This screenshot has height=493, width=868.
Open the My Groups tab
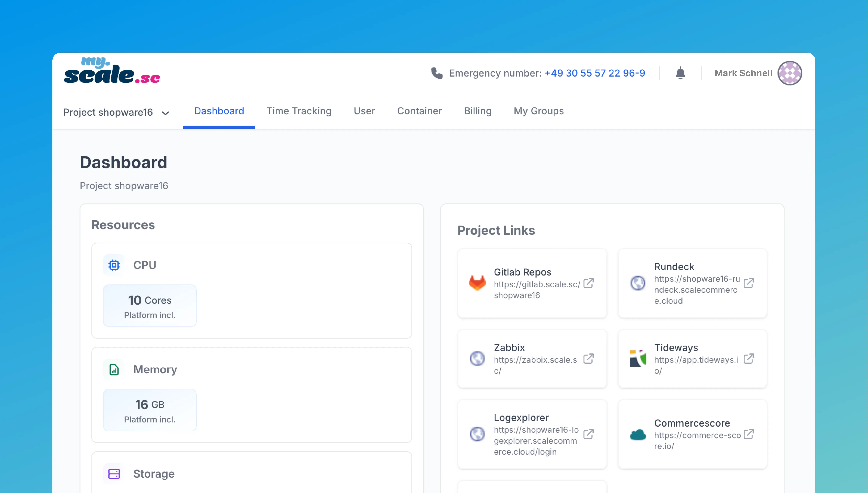point(539,111)
